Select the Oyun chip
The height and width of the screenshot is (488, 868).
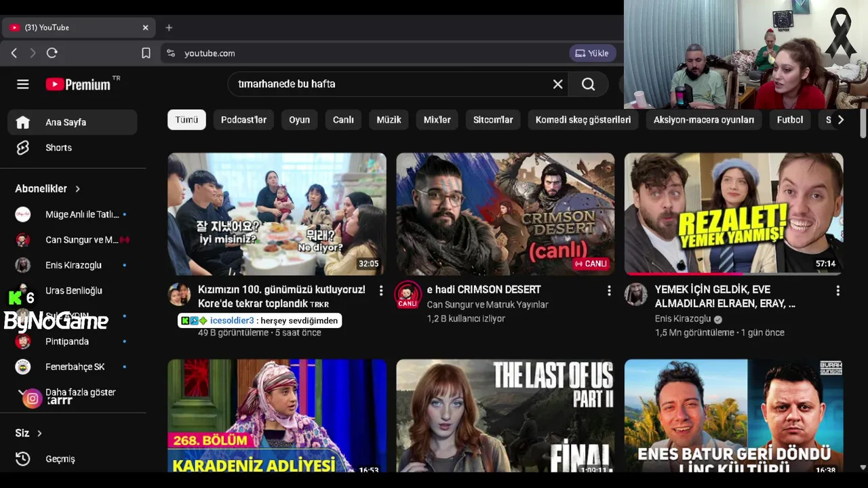[299, 120]
